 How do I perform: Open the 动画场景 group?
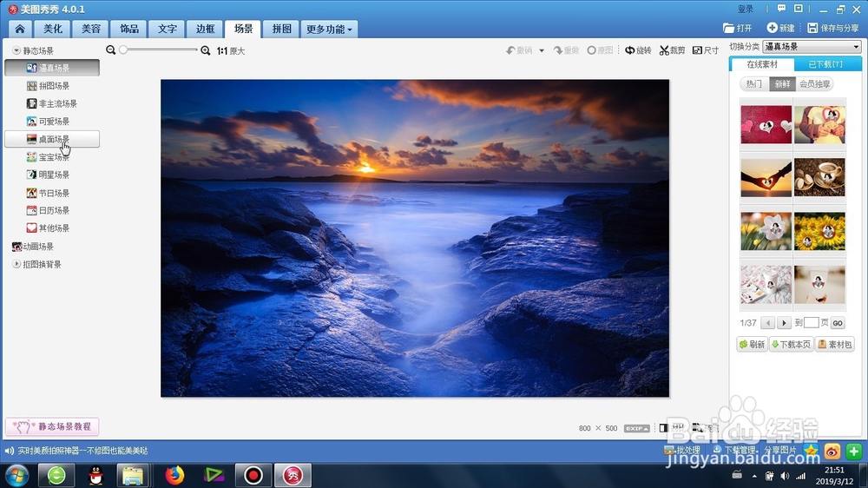click(33, 247)
